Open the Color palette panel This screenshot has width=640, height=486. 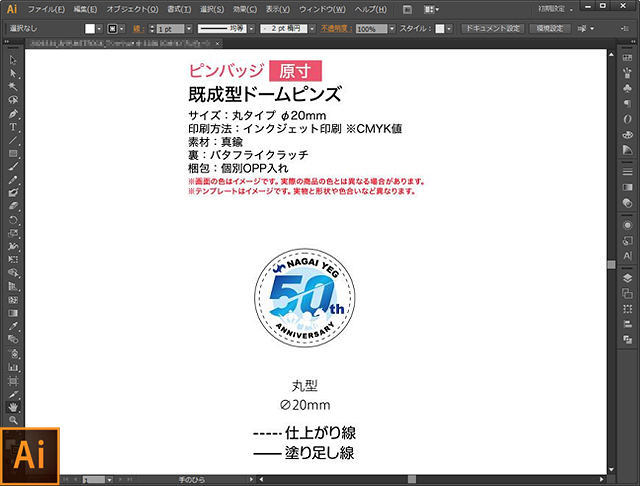click(x=627, y=134)
